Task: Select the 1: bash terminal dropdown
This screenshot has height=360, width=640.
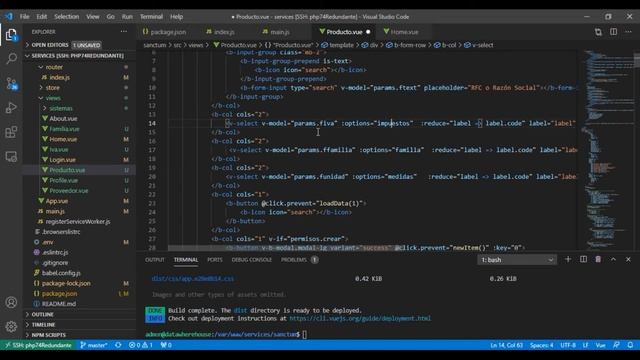Action: (x=517, y=260)
